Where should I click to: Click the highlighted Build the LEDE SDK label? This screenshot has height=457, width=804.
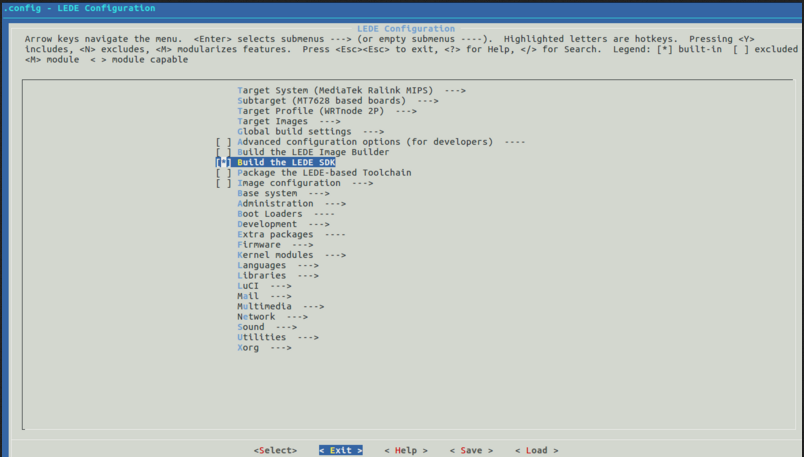pos(286,163)
